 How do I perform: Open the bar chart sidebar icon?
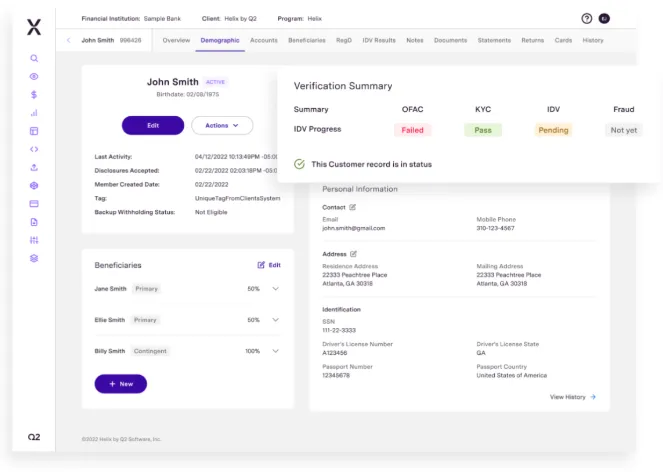34,113
